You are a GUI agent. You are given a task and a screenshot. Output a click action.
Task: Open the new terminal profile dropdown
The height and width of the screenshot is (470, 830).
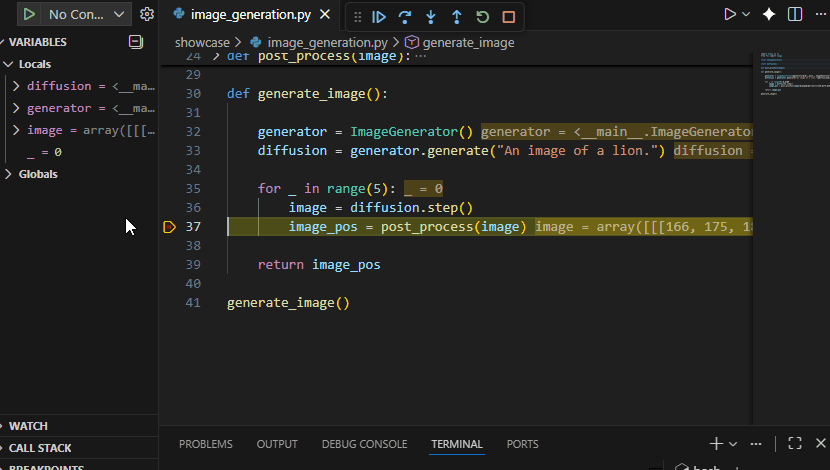pos(733,444)
